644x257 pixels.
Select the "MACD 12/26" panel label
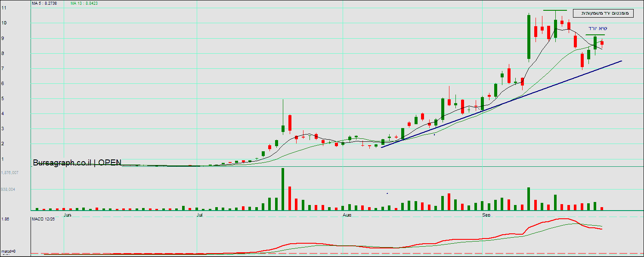pyautogui.click(x=43, y=219)
